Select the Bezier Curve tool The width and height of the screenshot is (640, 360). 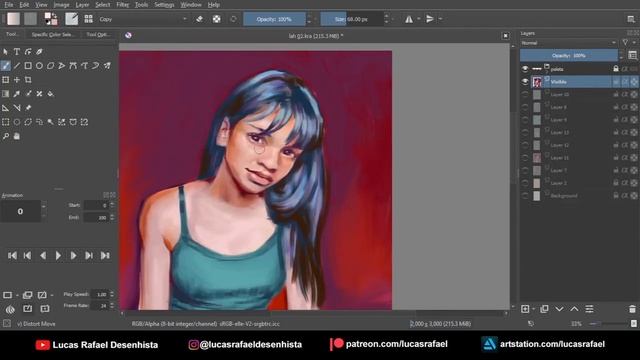pos(73,66)
